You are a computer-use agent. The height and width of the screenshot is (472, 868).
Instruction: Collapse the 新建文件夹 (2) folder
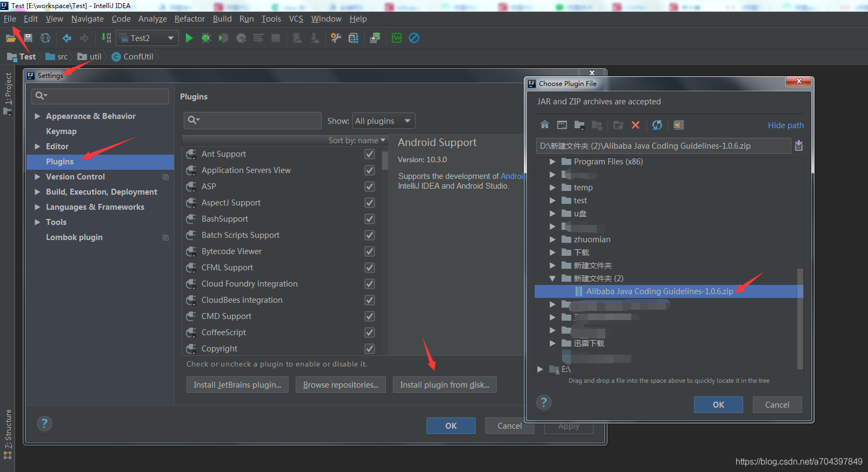pyautogui.click(x=552, y=278)
